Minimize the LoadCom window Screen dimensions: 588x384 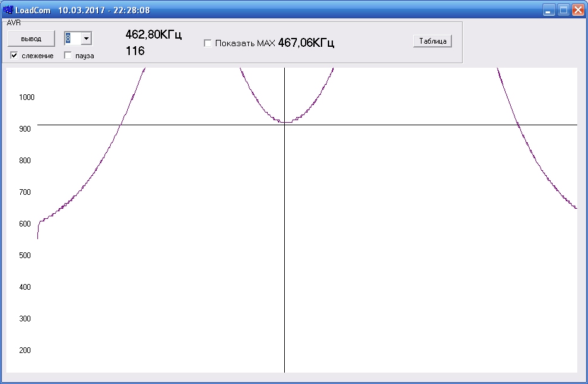pyautogui.click(x=549, y=10)
